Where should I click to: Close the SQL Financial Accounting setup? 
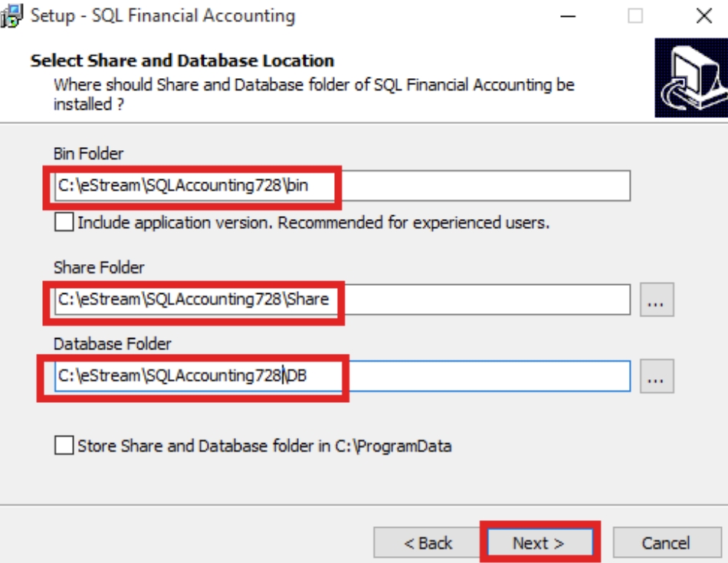(703, 15)
